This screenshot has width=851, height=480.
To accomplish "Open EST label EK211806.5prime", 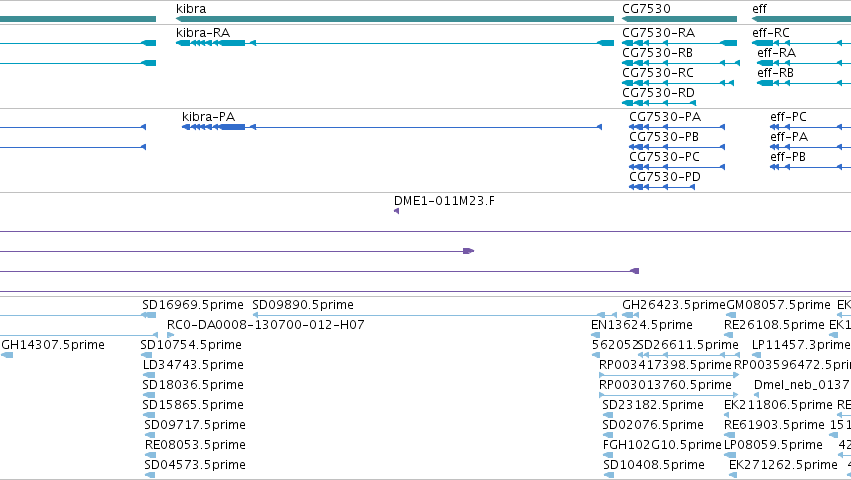I will pyautogui.click(x=778, y=405).
